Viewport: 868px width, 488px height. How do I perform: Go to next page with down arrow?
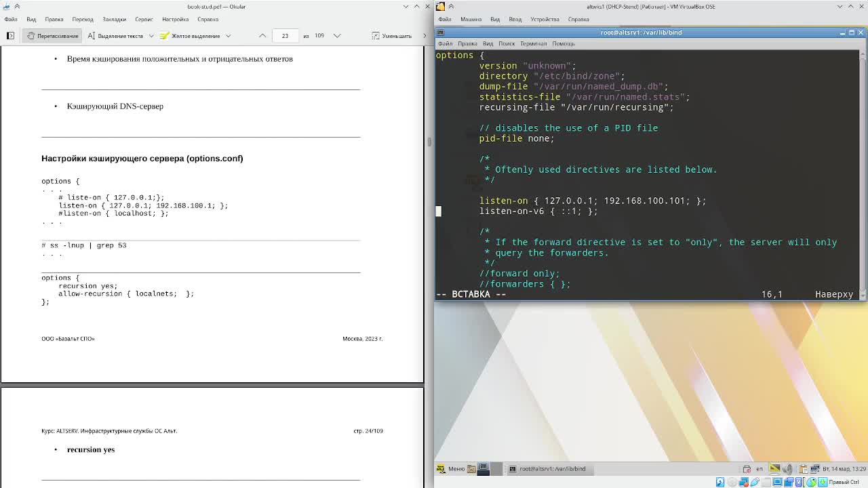pyautogui.click(x=336, y=35)
